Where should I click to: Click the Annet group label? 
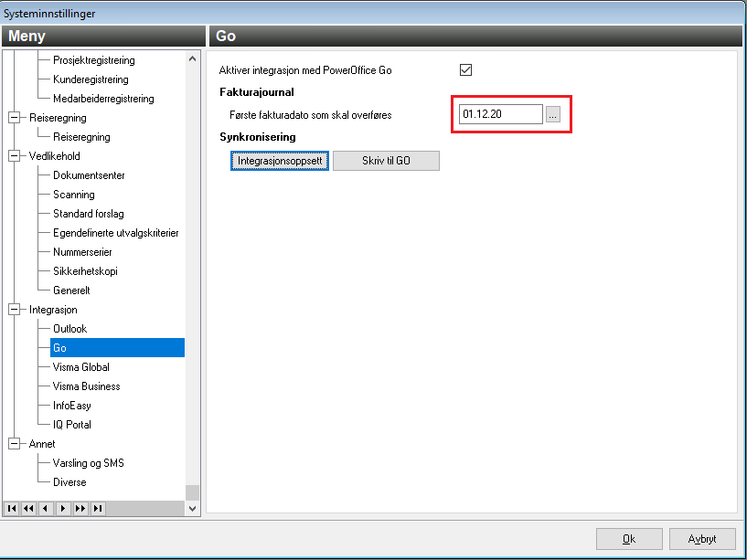[x=42, y=444]
